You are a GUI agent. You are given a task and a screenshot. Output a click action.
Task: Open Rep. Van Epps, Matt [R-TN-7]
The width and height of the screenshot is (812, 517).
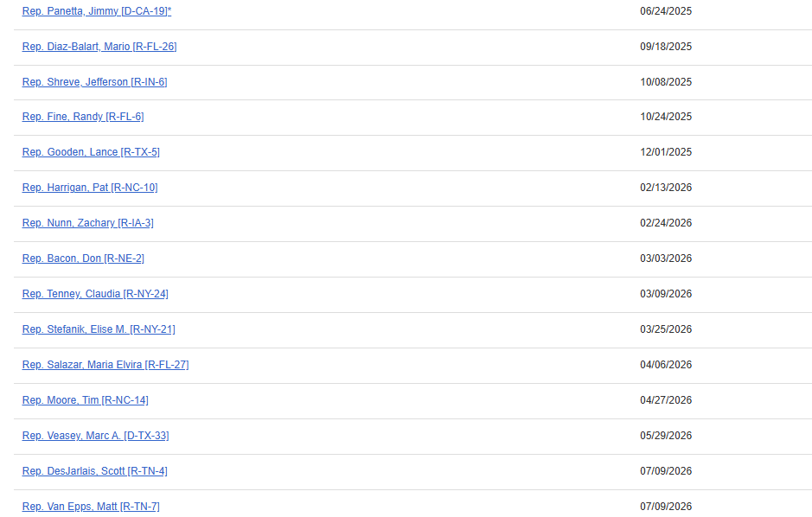(91, 507)
